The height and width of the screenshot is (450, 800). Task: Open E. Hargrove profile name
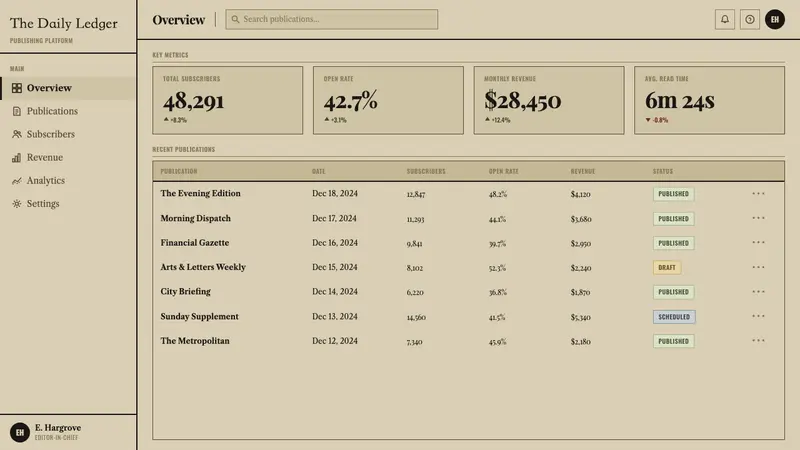pos(58,428)
